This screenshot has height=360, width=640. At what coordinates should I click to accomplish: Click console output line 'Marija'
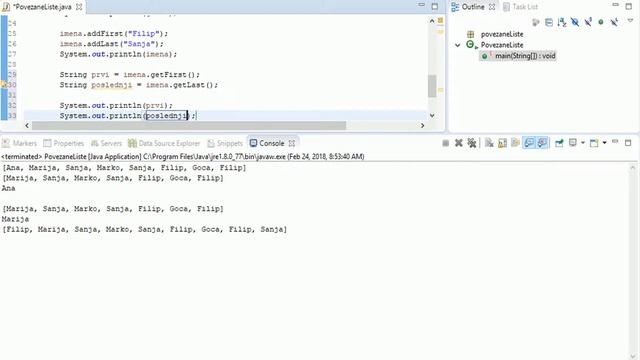[x=15, y=219]
